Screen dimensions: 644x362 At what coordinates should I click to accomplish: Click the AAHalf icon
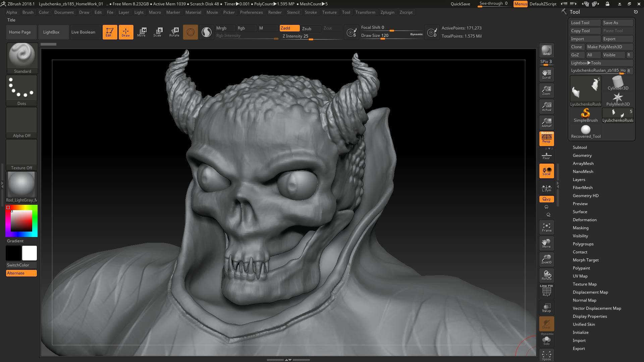pos(546,122)
